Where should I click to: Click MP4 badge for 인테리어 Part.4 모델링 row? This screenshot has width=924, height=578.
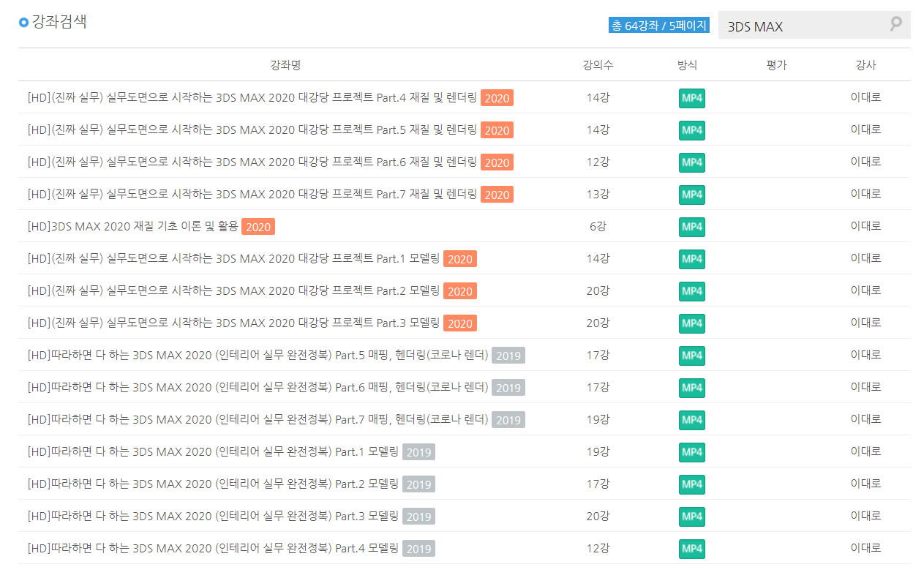692,549
